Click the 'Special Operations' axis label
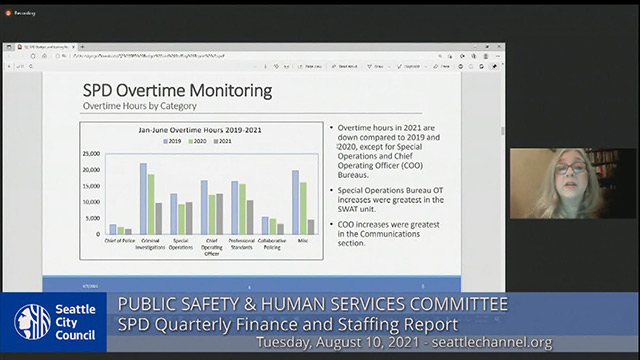The image size is (640, 360). coord(180,244)
